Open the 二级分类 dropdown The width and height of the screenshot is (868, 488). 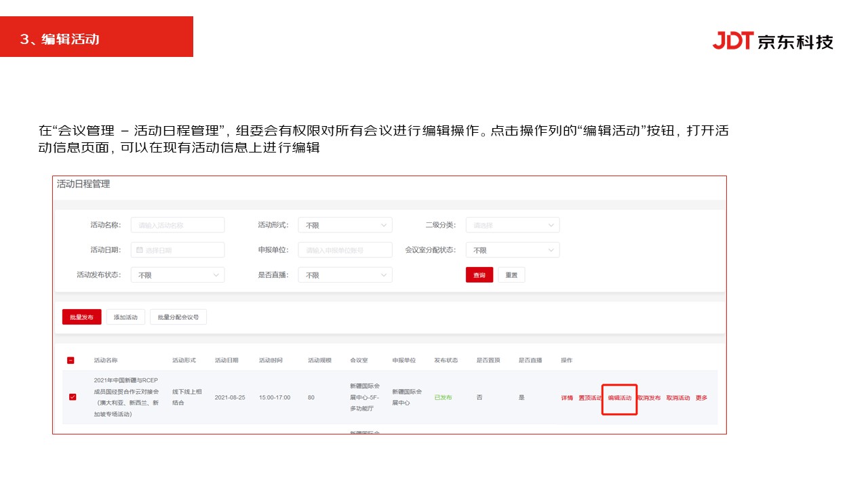(513, 225)
